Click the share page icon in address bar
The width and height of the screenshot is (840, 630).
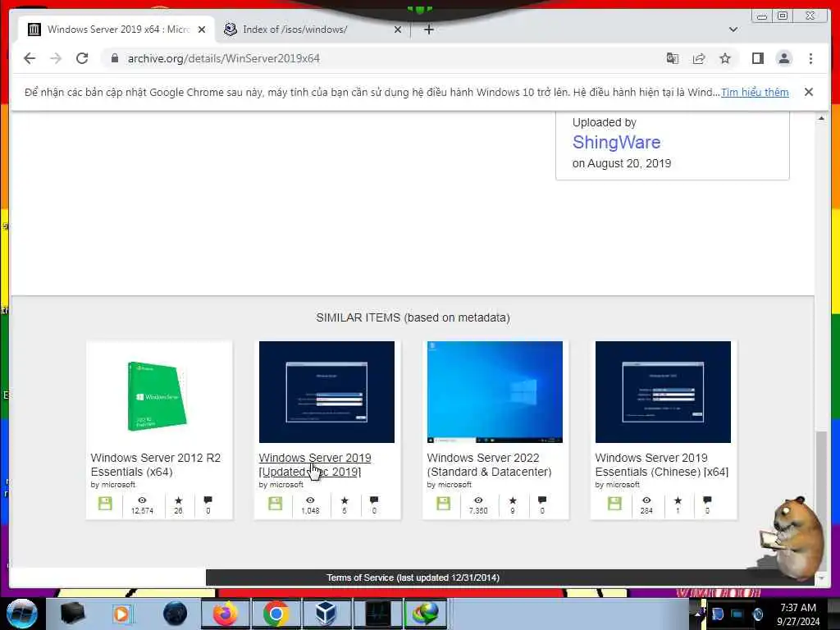pos(699,58)
